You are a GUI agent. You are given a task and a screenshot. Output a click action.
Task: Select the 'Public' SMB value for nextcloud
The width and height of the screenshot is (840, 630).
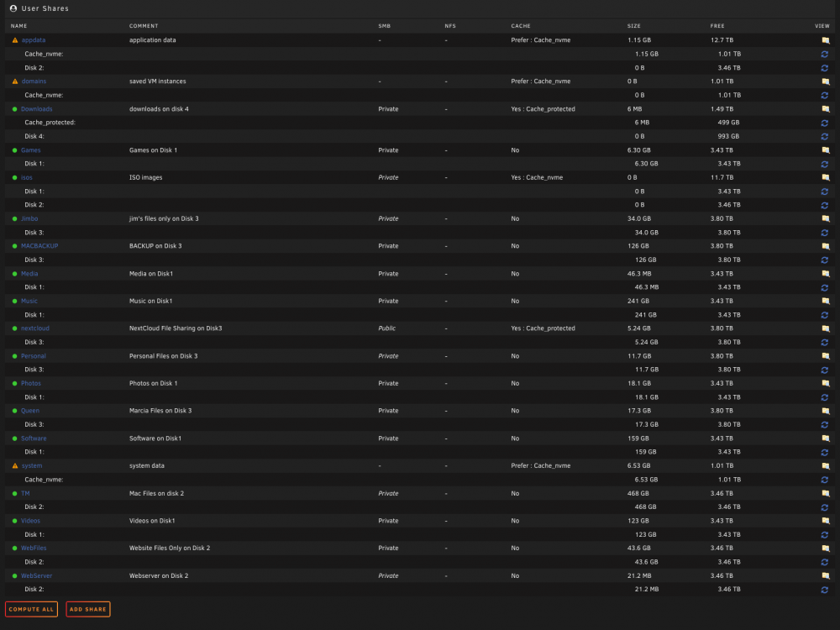coord(386,328)
